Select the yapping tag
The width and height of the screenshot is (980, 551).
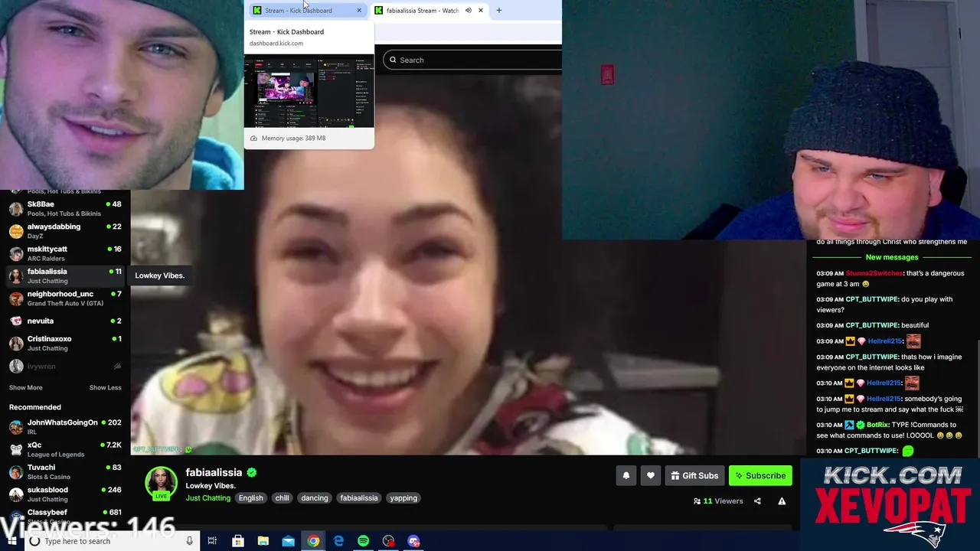(403, 498)
